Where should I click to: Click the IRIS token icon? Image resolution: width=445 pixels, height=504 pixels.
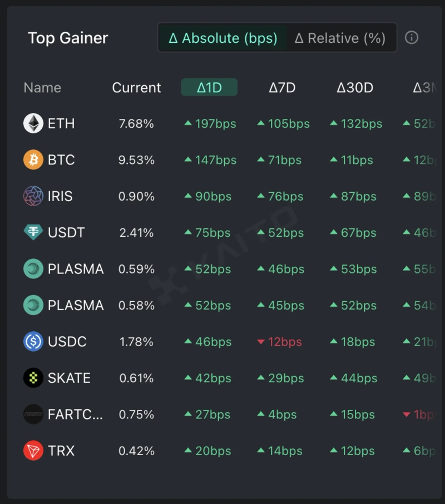coord(33,196)
